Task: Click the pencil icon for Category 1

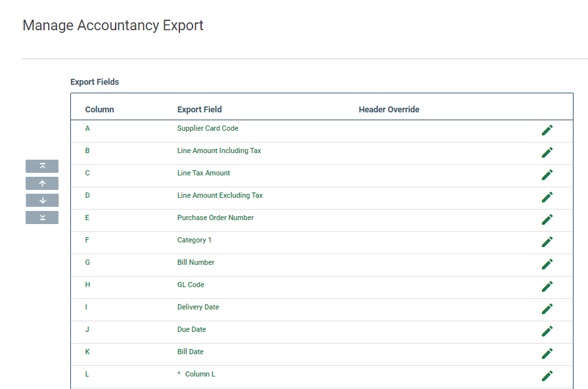Action: point(547,242)
